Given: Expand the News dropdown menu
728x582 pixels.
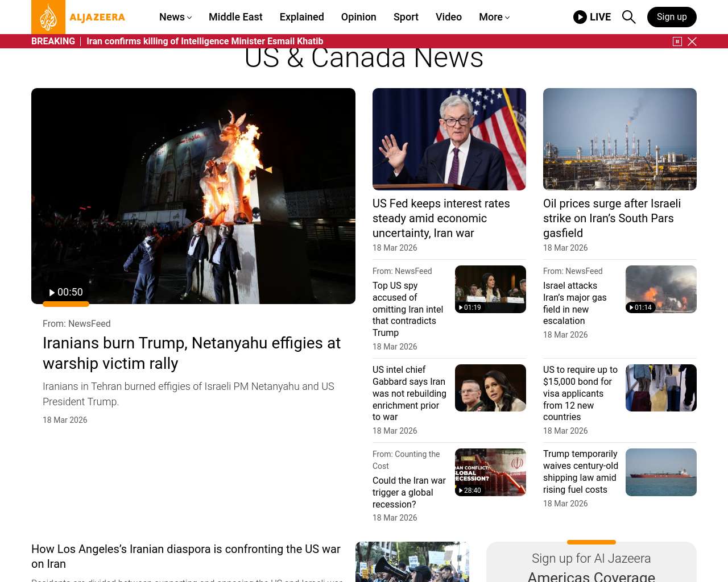Looking at the screenshot, I should (176, 17).
